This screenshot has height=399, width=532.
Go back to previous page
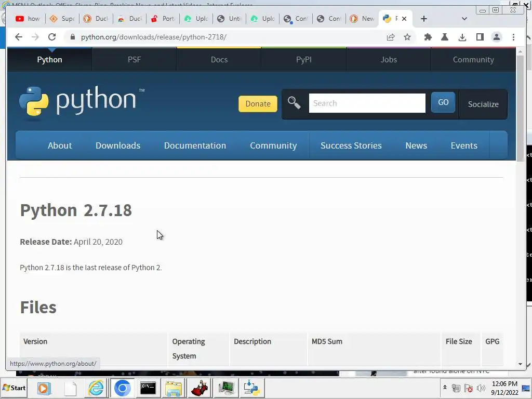coord(19,37)
